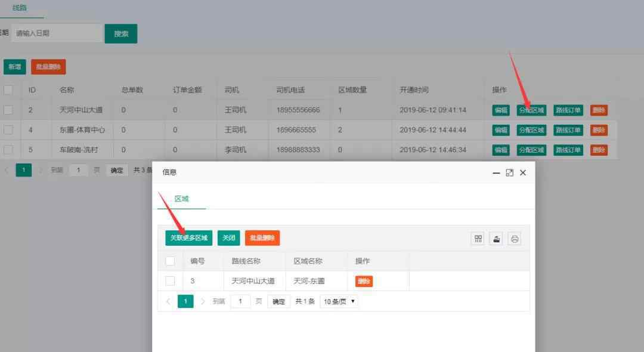Delete the 天河-东圃 region row
This screenshot has height=352, width=644.
[364, 282]
